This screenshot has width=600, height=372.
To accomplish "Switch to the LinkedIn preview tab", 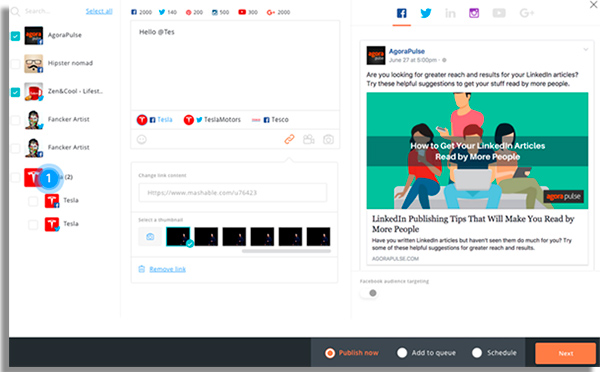I will click(x=450, y=14).
